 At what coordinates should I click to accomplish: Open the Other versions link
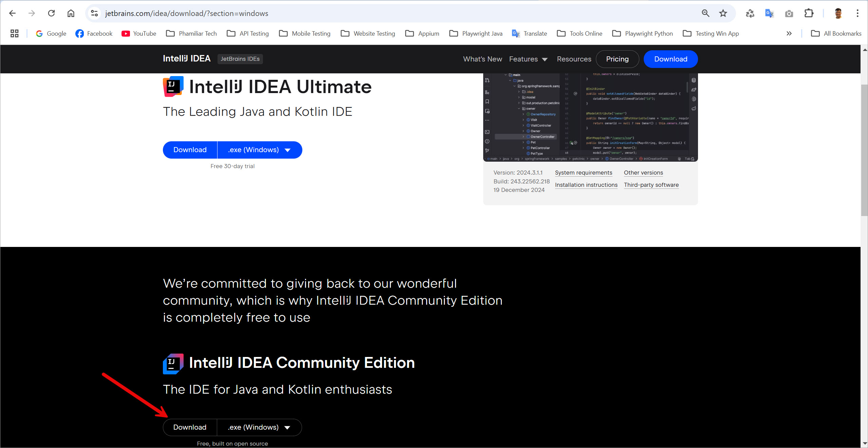click(643, 173)
